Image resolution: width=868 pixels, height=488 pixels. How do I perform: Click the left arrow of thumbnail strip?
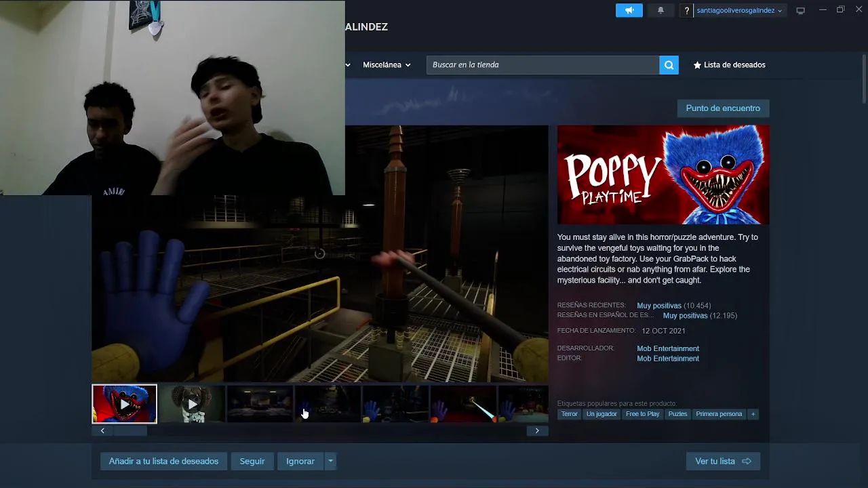coord(102,430)
